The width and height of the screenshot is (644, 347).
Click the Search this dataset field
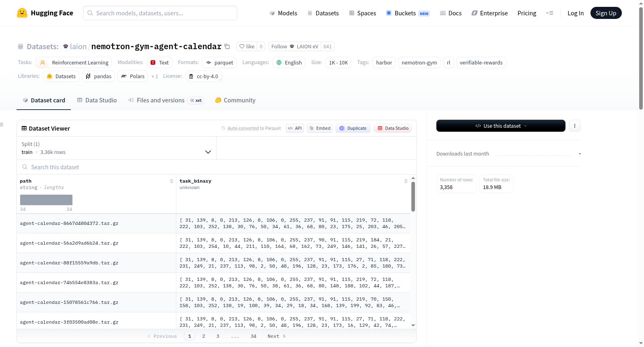click(x=217, y=167)
